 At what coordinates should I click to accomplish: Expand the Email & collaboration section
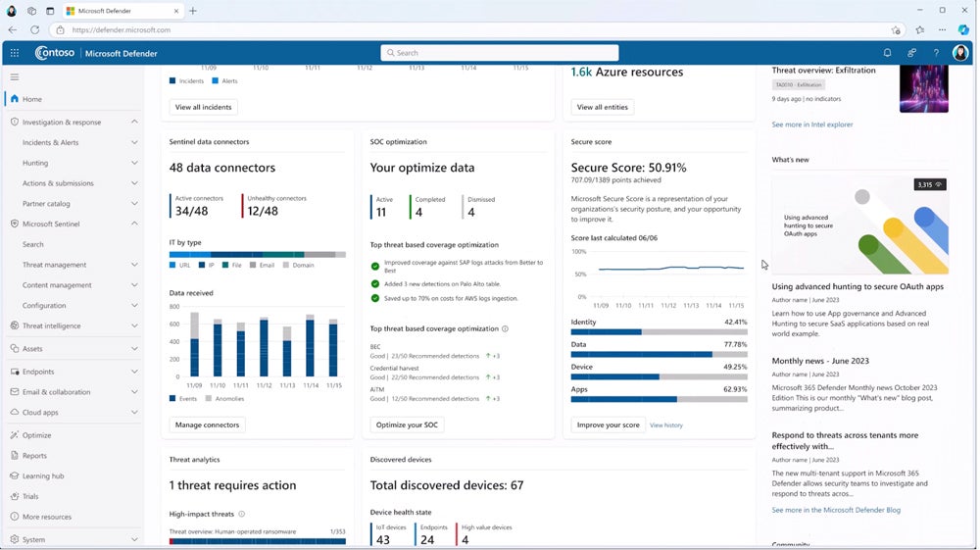click(x=134, y=392)
